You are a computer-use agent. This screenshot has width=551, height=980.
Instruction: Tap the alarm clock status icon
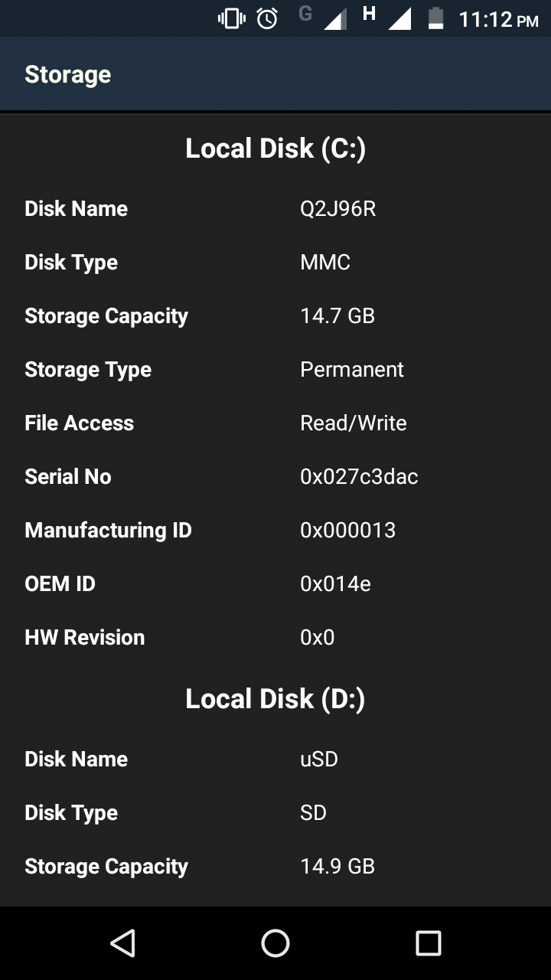pos(267,18)
